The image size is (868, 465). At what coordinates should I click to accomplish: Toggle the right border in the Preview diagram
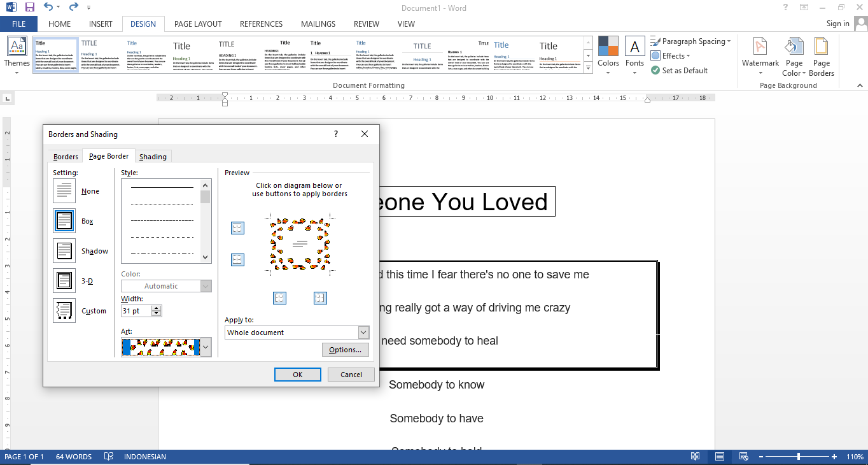pos(320,297)
